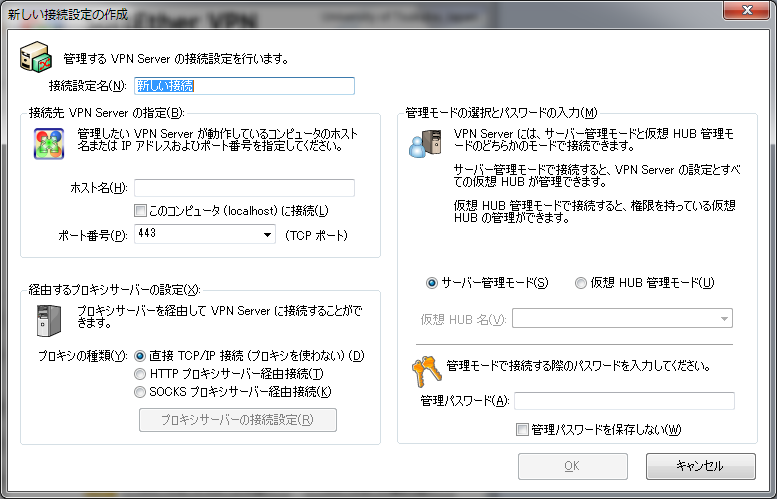The height and width of the screenshot is (499, 777).
Task: Click the キャンセル button
Action: click(701, 466)
